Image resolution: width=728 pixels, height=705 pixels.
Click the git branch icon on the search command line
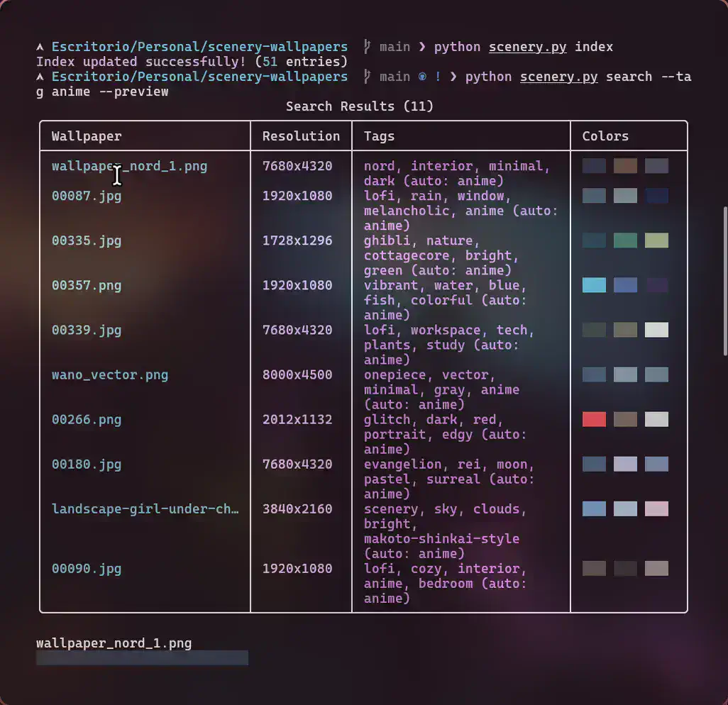tap(367, 77)
